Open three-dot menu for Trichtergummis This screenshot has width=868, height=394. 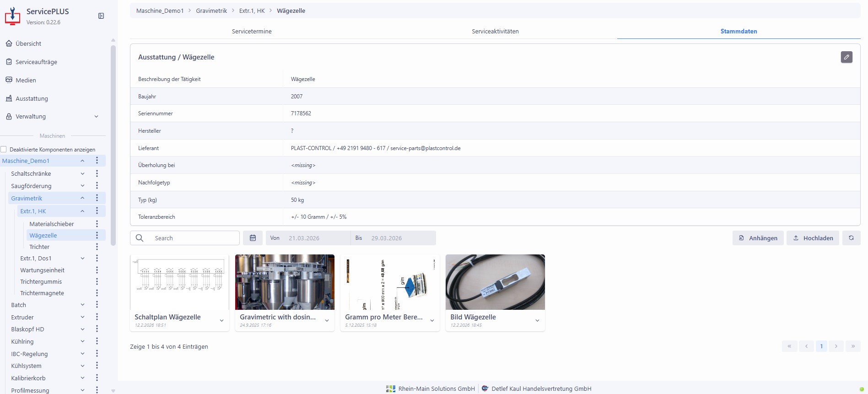[x=97, y=281]
